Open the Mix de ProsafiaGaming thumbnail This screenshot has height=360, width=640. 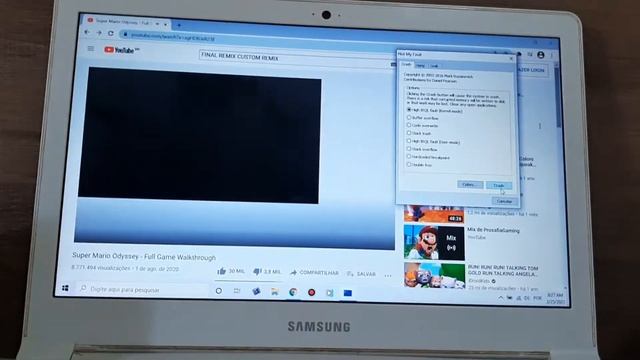point(434,242)
